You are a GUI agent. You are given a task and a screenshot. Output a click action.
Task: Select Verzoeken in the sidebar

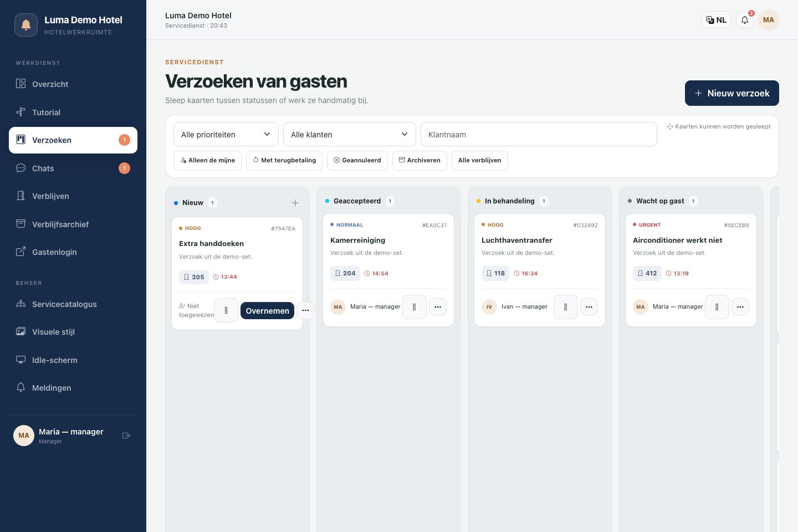(x=73, y=140)
